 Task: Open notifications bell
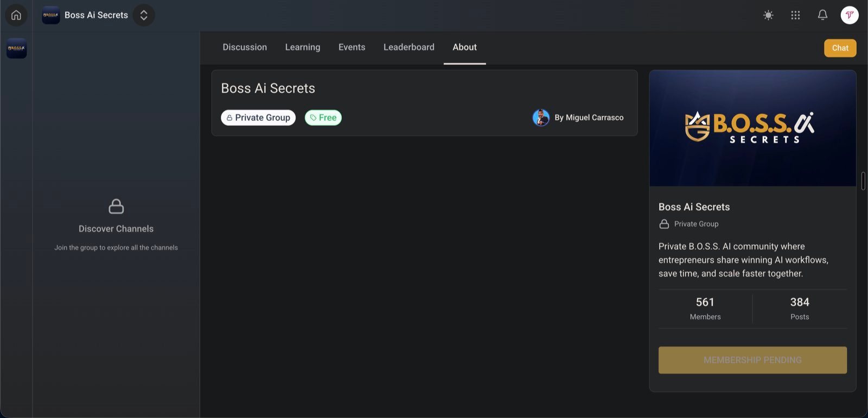click(x=822, y=15)
